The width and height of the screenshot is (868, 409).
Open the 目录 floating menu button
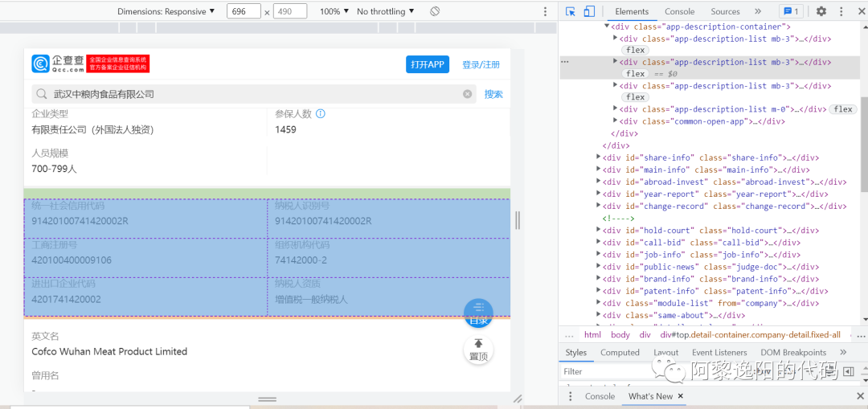click(x=479, y=313)
